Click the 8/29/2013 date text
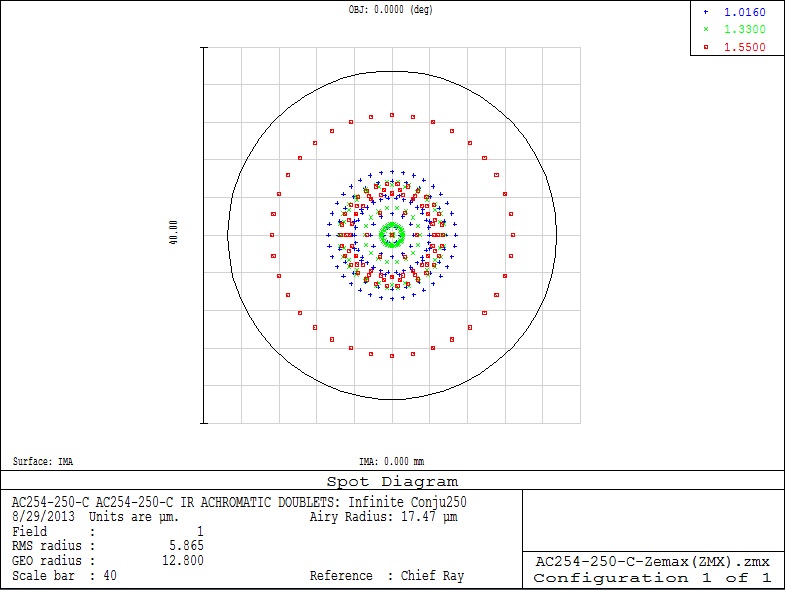 tap(43, 516)
